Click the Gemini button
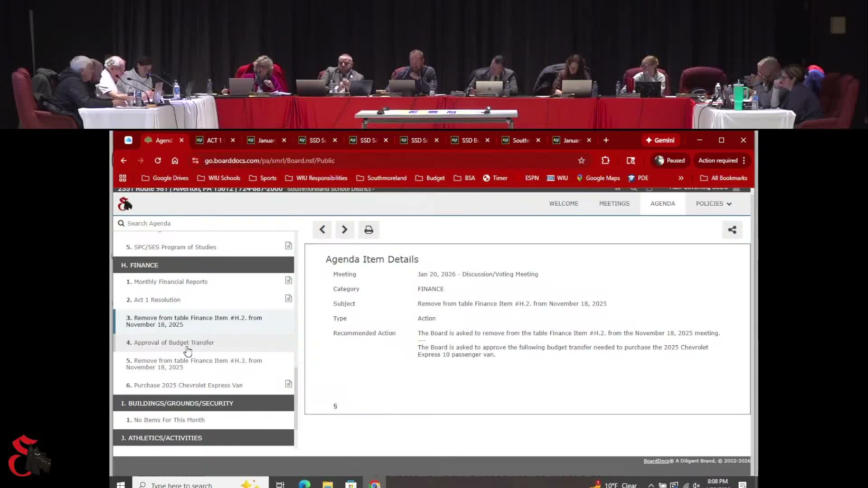 660,140
